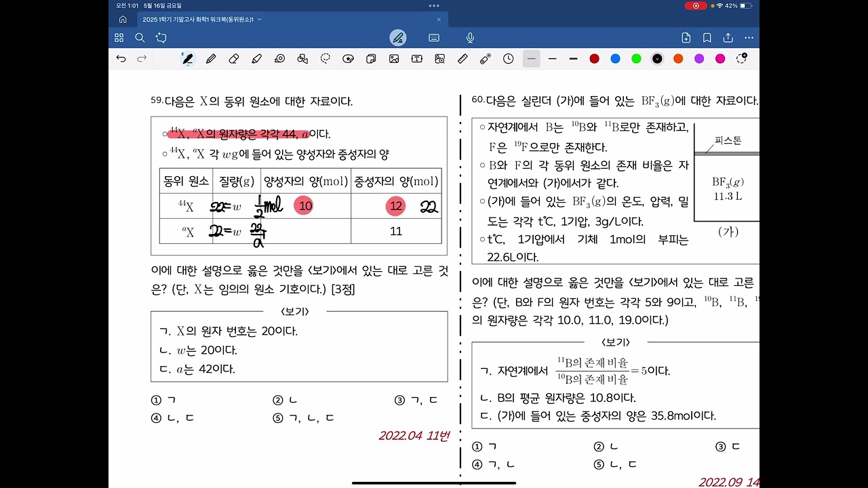The image size is (868, 488).
Task: Select the tape tool
Action: (x=279, y=59)
